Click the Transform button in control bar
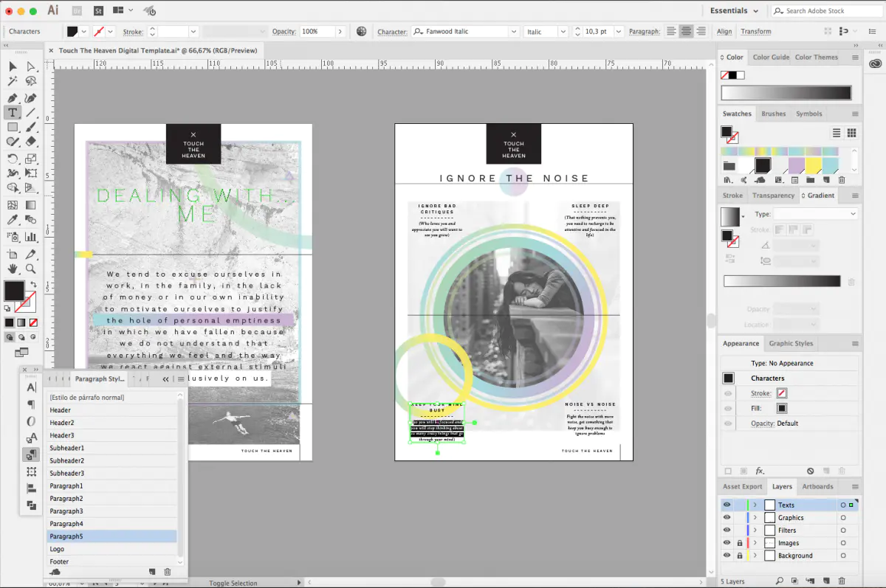Screen dimensions: 886x588 (x=756, y=32)
